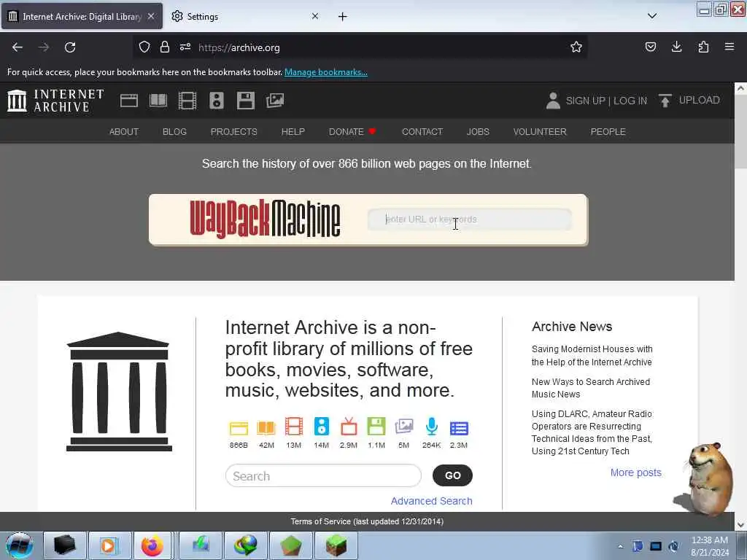Show tracking protection shield info
The image size is (747, 560).
pos(144,47)
